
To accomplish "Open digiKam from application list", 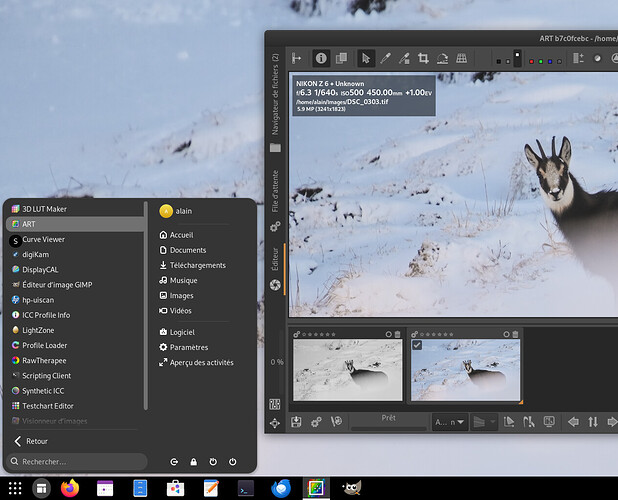I will 75,255.
